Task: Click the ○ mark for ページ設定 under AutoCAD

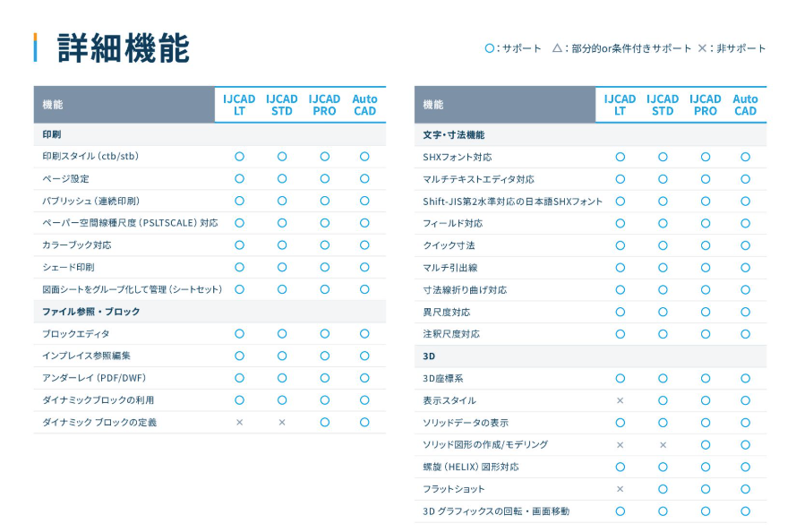Action: point(364,179)
